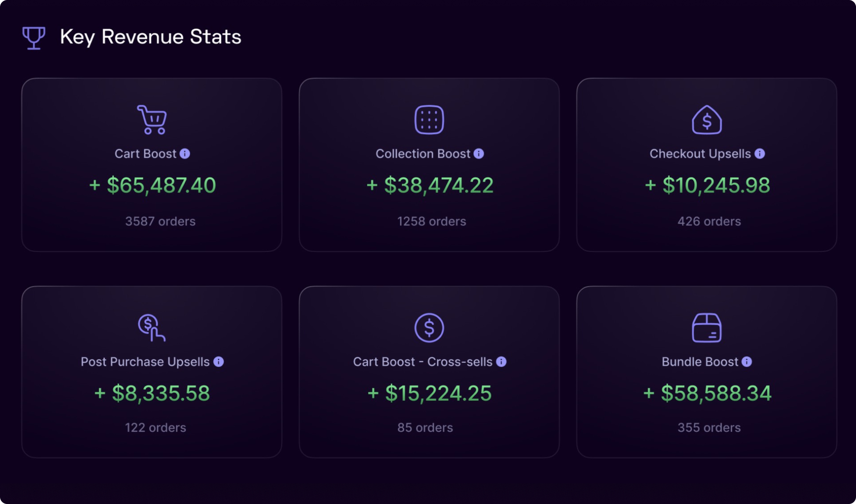
Task: Show info for Collection Boost
Action: (x=479, y=154)
